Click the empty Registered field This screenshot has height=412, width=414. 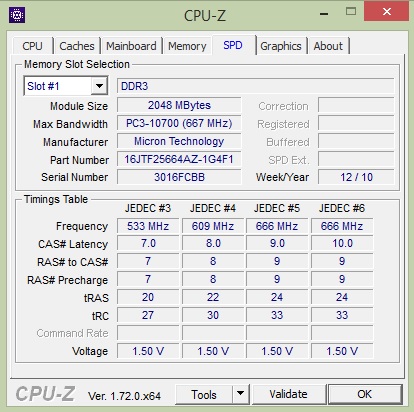pyautogui.click(x=356, y=123)
